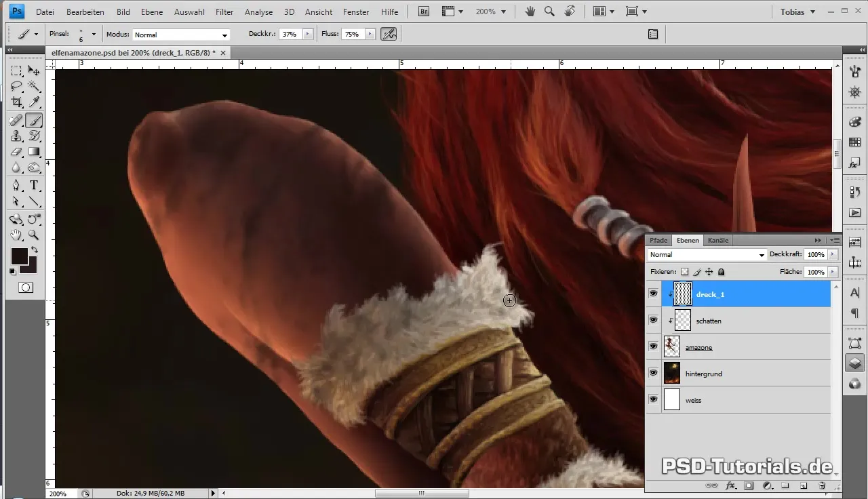Delete the selected layer

[x=821, y=485]
